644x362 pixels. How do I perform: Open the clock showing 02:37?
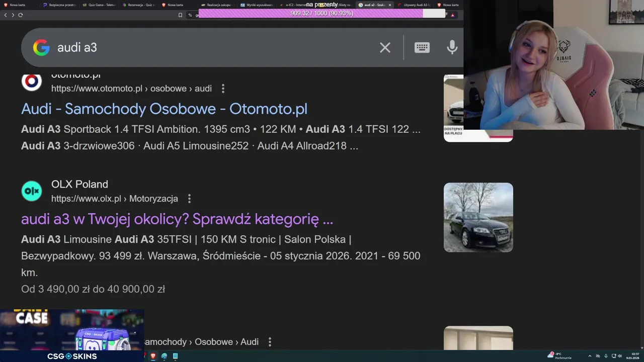pyautogui.click(x=632, y=356)
